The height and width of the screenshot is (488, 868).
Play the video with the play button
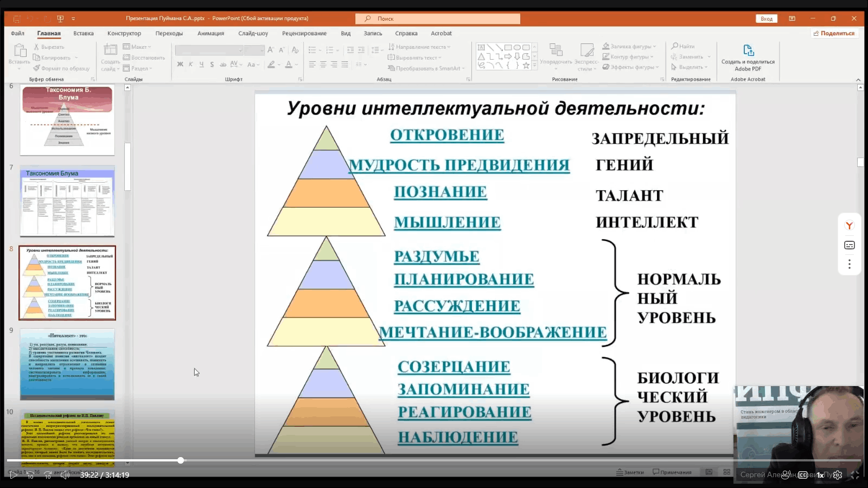[13, 475]
